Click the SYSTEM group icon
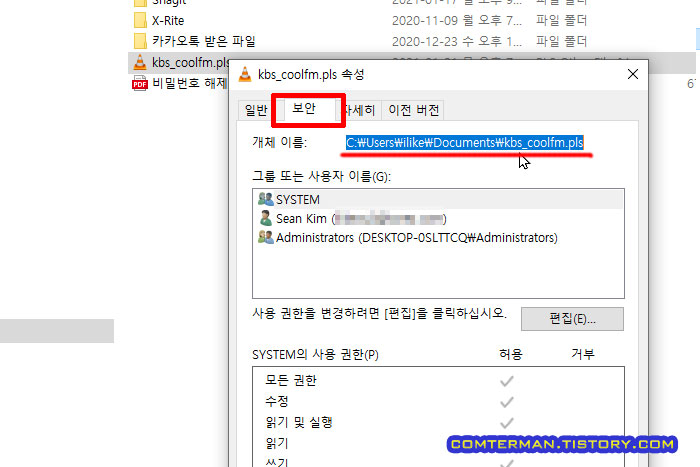The width and height of the screenshot is (700, 467). (266, 199)
